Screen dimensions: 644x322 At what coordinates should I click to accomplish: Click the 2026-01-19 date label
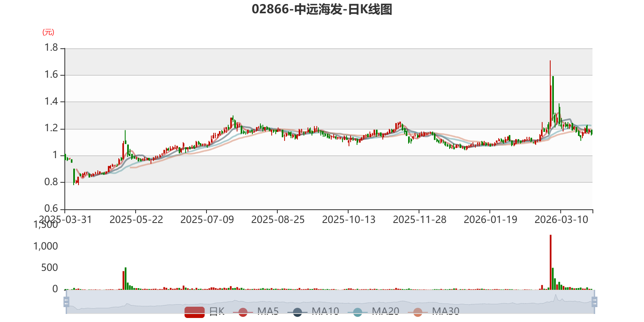(490, 220)
